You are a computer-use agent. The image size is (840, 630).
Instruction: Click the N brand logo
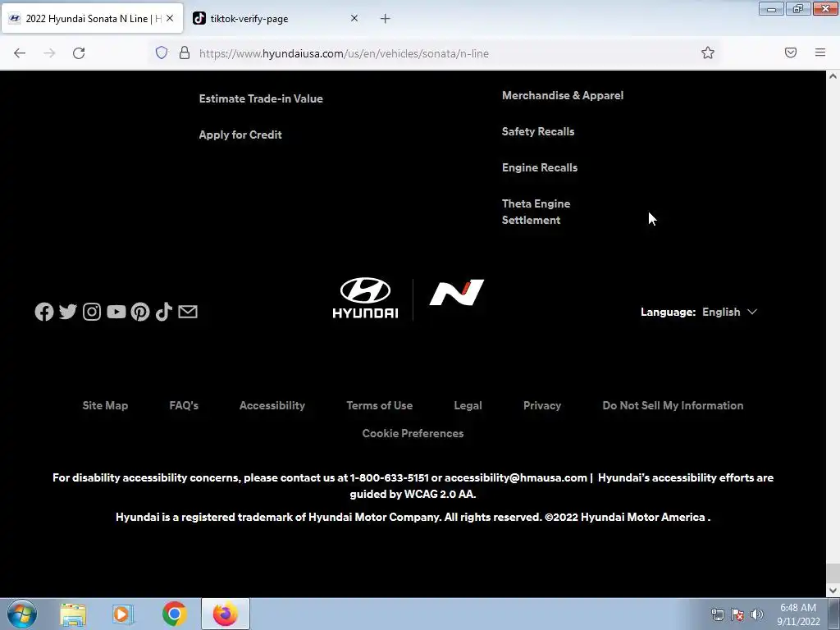click(x=456, y=293)
